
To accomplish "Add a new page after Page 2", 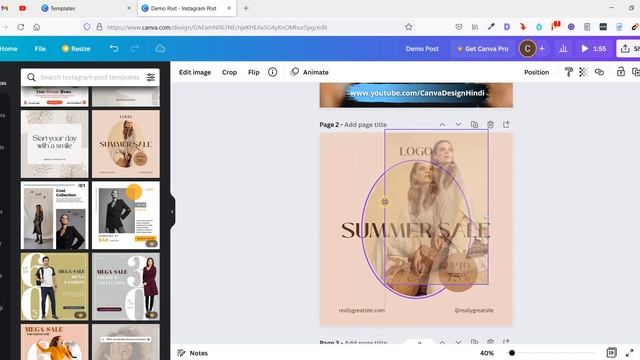I will pos(506,124).
